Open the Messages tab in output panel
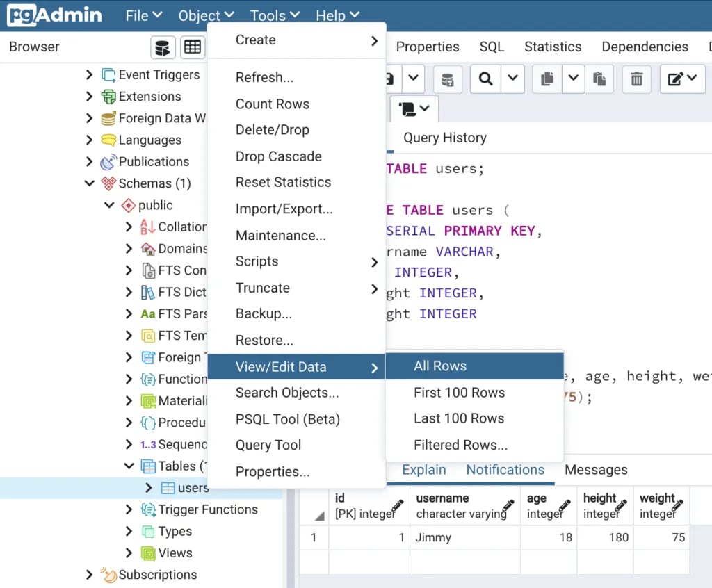Image resolution: width=712 pixels, height=588 pixels. pyautogui.click(x=596, y=470)
